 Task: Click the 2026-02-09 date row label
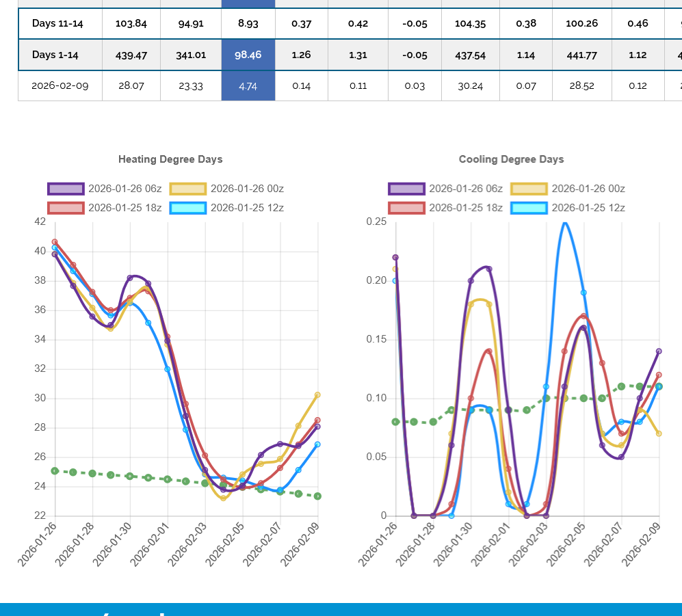(60, 85)
